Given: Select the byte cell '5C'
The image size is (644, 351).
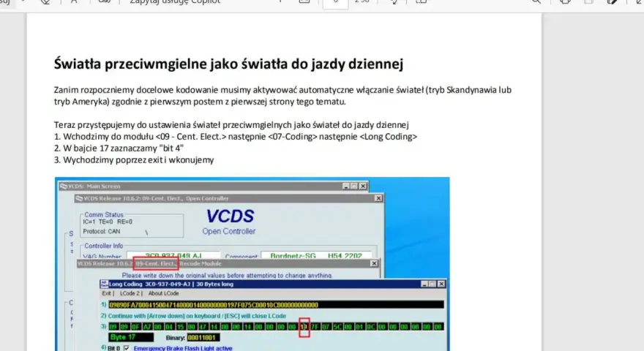Looking at the screenshot, I should click(x=337, y=327).
